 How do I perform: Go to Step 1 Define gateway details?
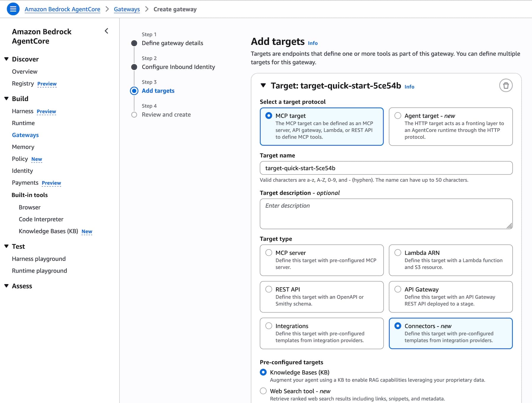(172, 43)
